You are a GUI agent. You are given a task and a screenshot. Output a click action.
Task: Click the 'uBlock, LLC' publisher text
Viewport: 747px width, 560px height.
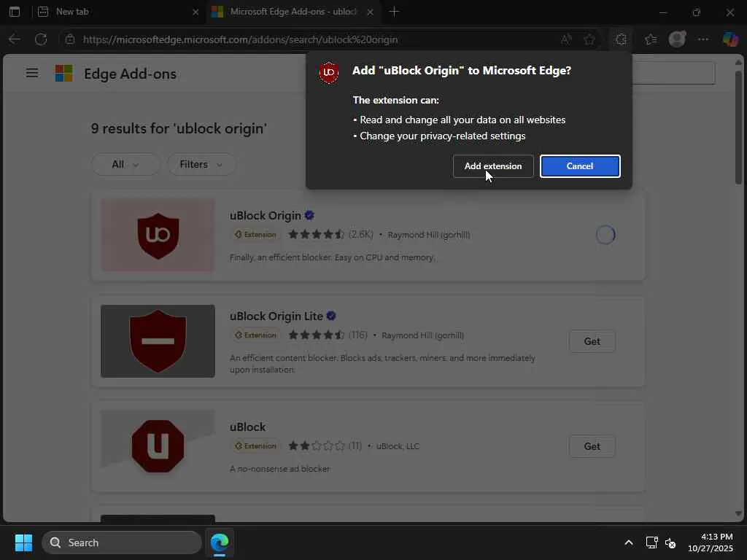pos(398,446)
